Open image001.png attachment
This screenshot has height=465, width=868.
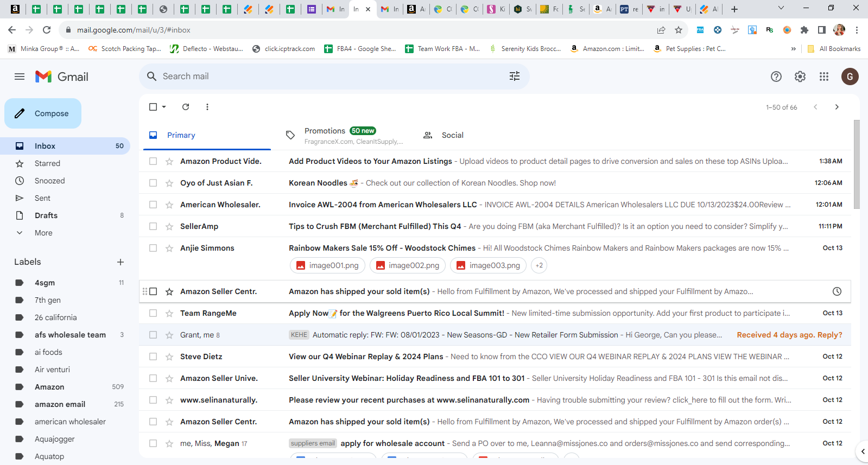pyautogui.click(x=327, y=265)
